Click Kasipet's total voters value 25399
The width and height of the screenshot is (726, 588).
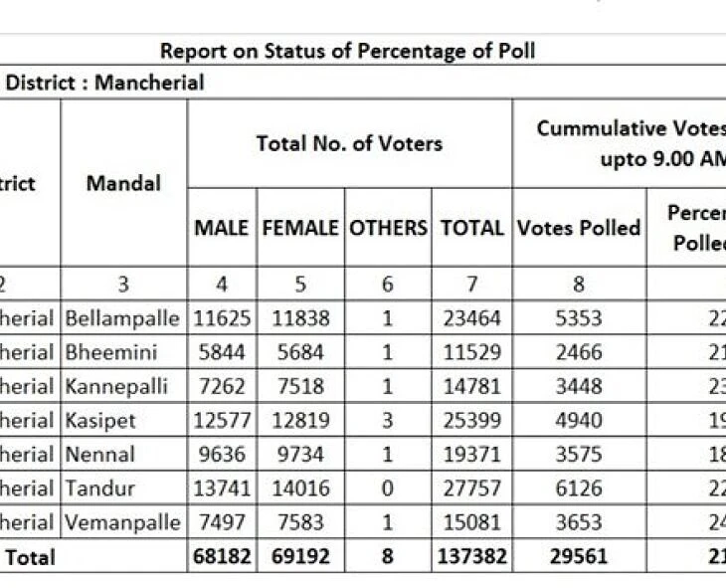pyautogui.click(x=472, y=421)
